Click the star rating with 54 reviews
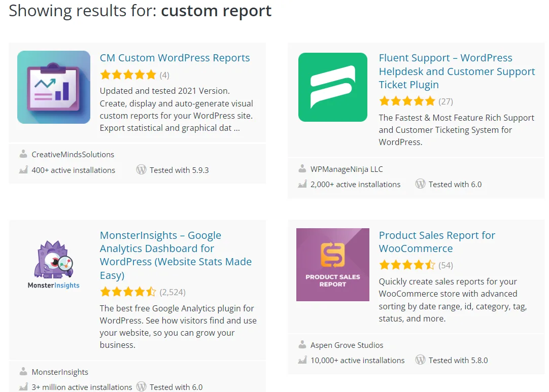Image resolution: width=549 pixels, height=392 pixels. point(407,265)
